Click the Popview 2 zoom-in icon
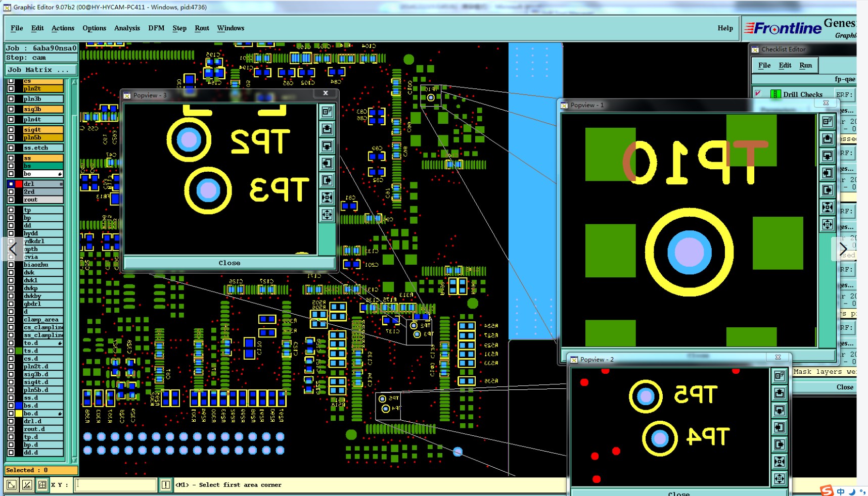Image resolution: width=868 pixels, height=496 pixels. pos(780,462)
